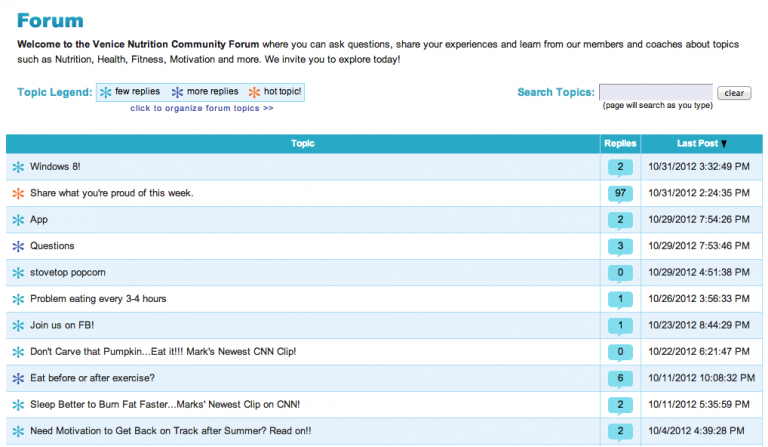This screenshot has height=447, width=768.
Task: Filter by hot topic in the legend
Action: coord(275,92)
